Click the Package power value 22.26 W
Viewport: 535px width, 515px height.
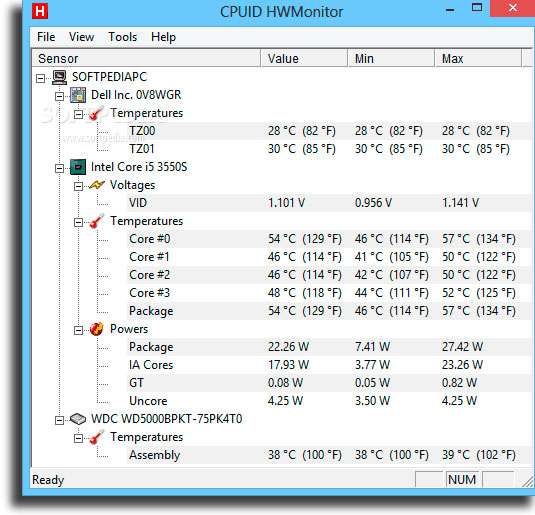point(288,347)
